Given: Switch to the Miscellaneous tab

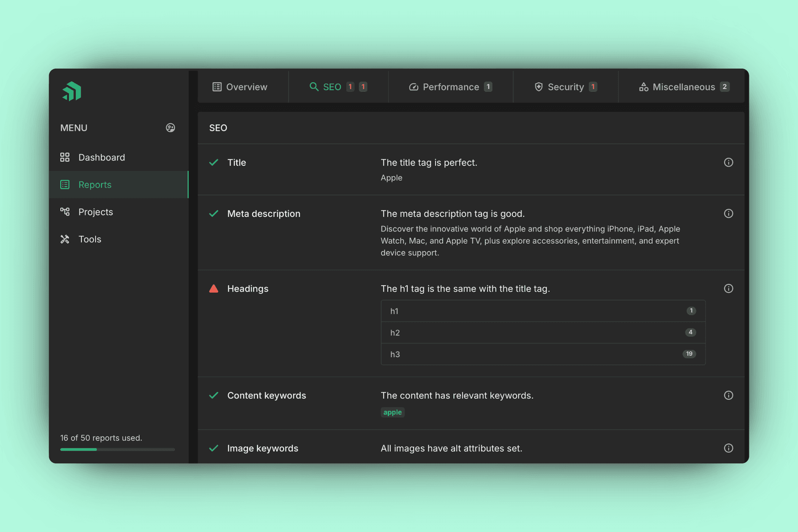Looking at the screenshot, I should pos(683,87).
